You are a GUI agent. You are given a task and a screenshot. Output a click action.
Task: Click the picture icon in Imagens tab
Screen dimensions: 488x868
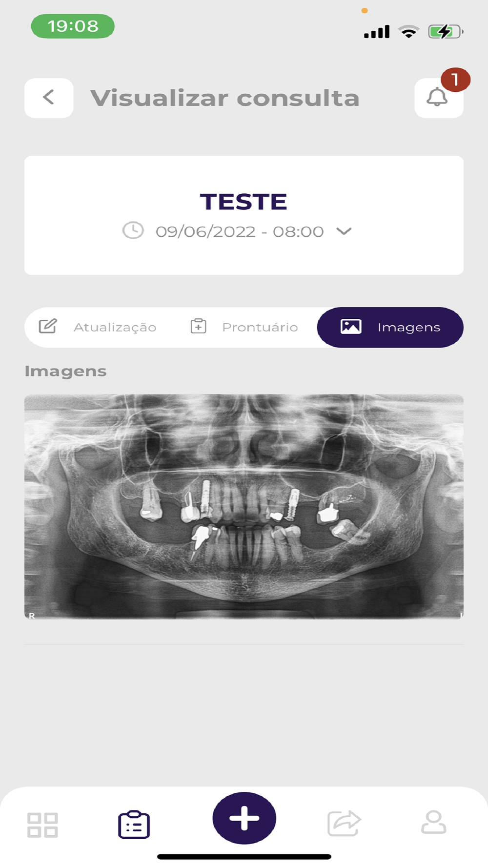point(351,327)
